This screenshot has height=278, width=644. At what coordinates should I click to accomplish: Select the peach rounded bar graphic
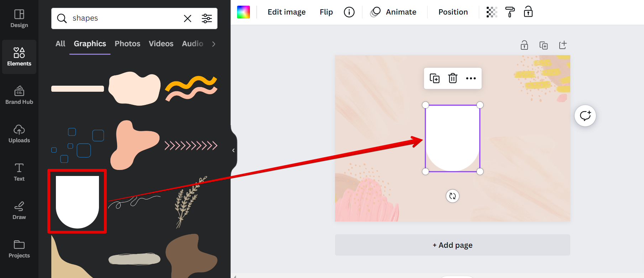78,89
